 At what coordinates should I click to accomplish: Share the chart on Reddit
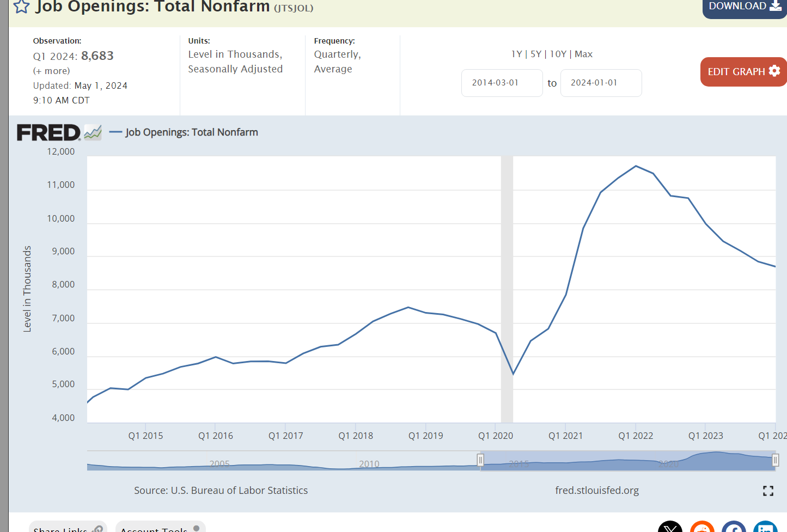click(x=702, y=528)
